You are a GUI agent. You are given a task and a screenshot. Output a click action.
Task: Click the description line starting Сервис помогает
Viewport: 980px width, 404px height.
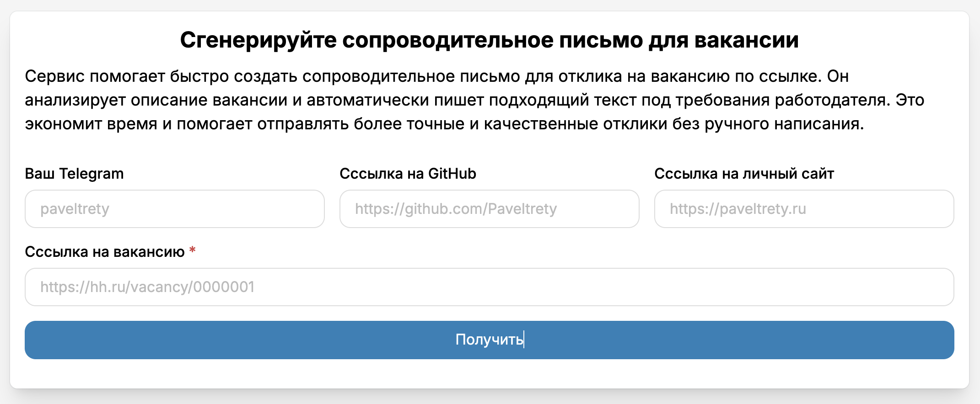(x=436, y=76)
